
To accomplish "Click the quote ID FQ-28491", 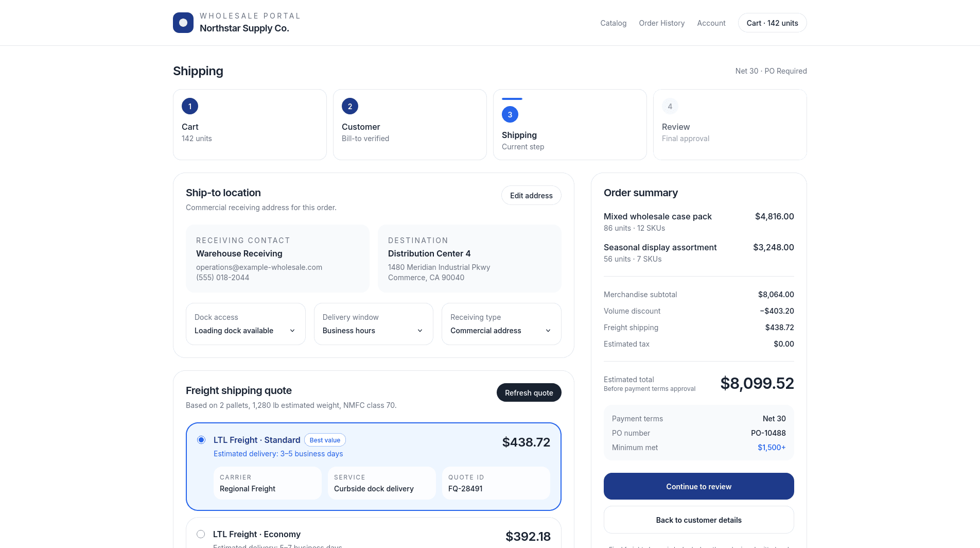I will coord(465,489).
